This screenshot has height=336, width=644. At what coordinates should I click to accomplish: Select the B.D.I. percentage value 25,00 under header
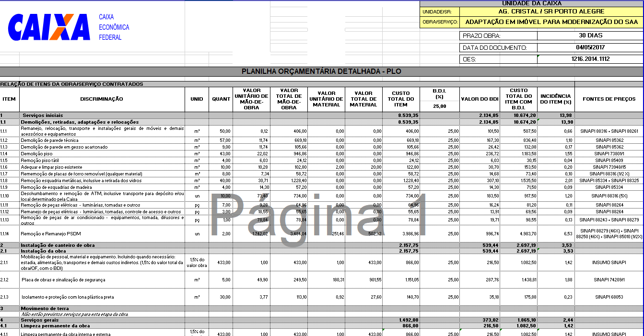tap(440, 106)
